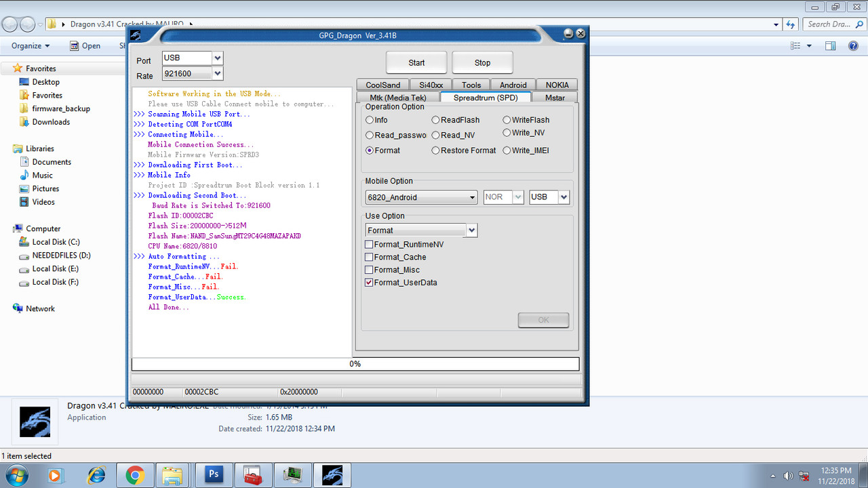The image size is (868, 488).
Task: Click the dragon logo in GPG_Dragon title bar
Action: [136, 35]
